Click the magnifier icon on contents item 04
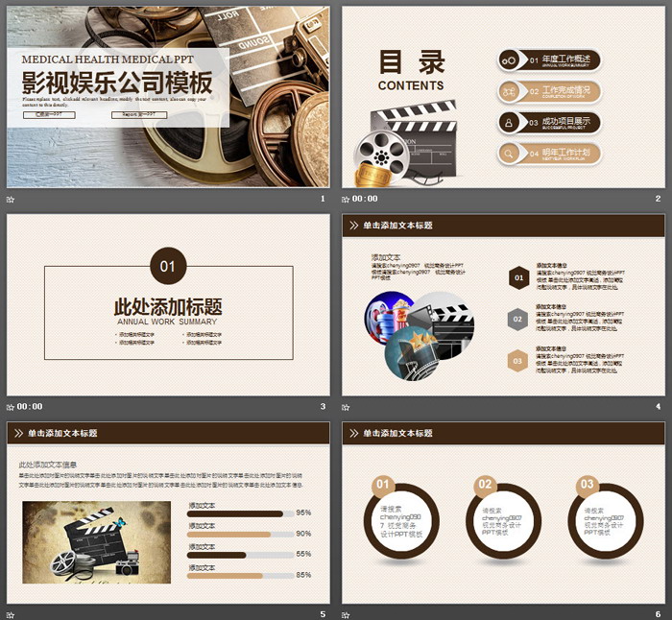The height and width of the screenshot is (620, 672). [x=509, y=154]
